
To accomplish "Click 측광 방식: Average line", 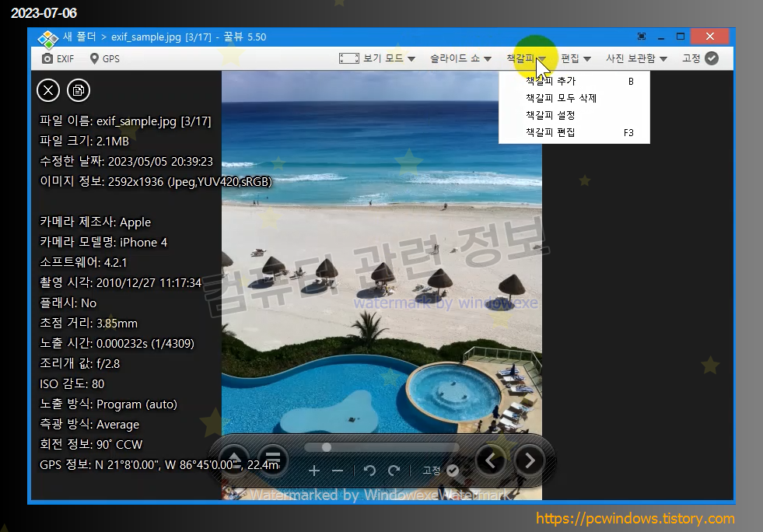I will pyautogui.click(x=89, y=424).
